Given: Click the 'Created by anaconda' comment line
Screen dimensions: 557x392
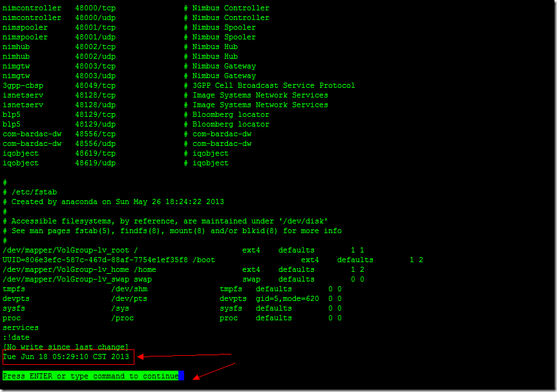Looking at the screenshot, I should click(113, 201).
